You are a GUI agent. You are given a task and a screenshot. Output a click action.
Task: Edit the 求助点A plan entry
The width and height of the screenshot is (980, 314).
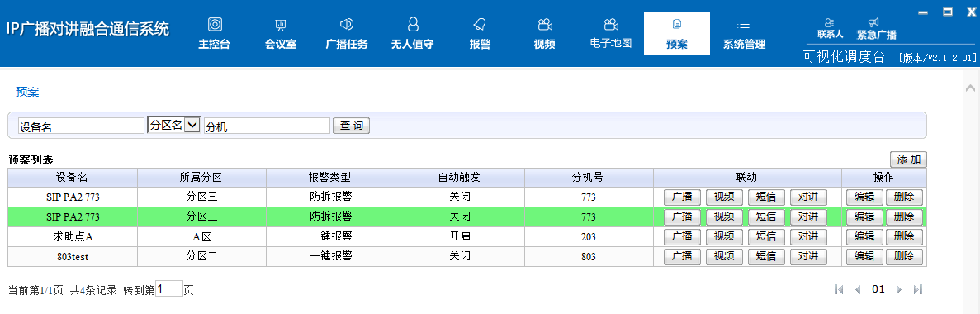click(864, 236)
